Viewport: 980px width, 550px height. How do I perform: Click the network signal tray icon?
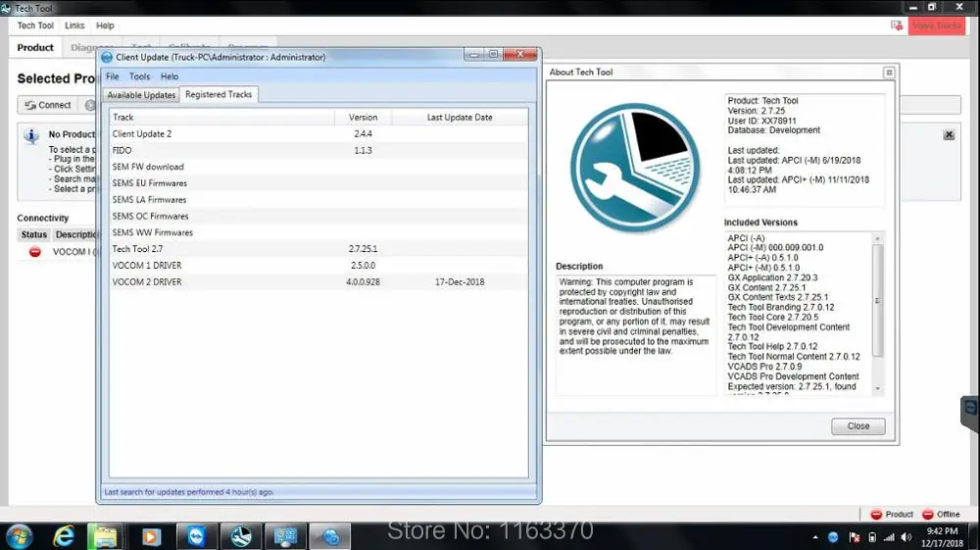pos(889,537)
